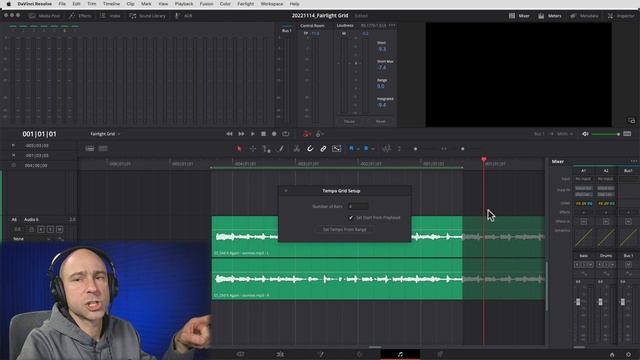Uncheck Set Start From Playhead checkbox
The height and width of the screenshot is (360, 640).
(351, 218)
